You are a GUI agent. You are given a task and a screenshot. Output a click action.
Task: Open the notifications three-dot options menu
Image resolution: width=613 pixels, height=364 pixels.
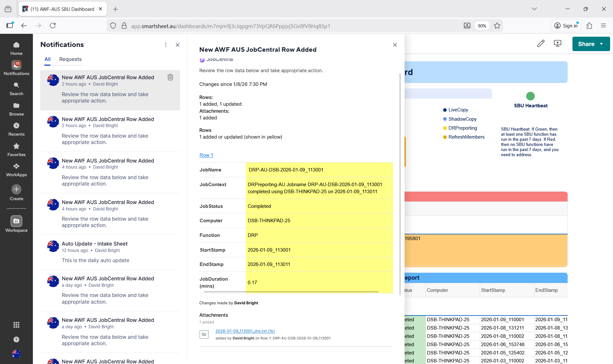(x=165, y=45)
